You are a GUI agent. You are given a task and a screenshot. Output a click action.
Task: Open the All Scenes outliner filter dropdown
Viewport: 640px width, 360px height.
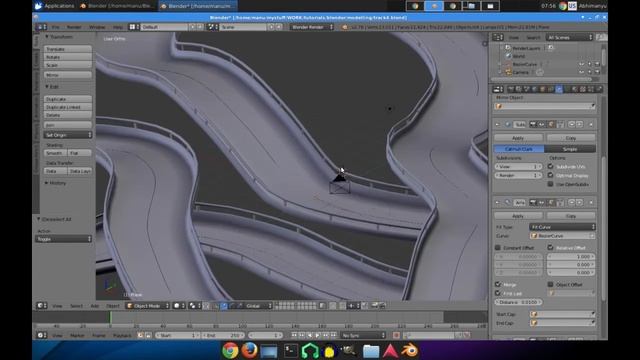tap(569, 37)
